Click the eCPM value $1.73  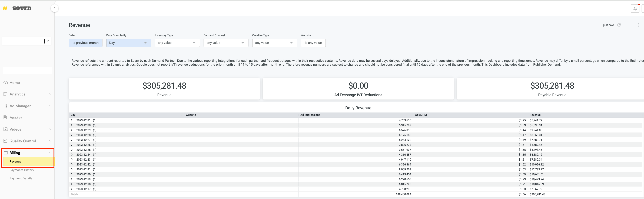pos(522,179)
